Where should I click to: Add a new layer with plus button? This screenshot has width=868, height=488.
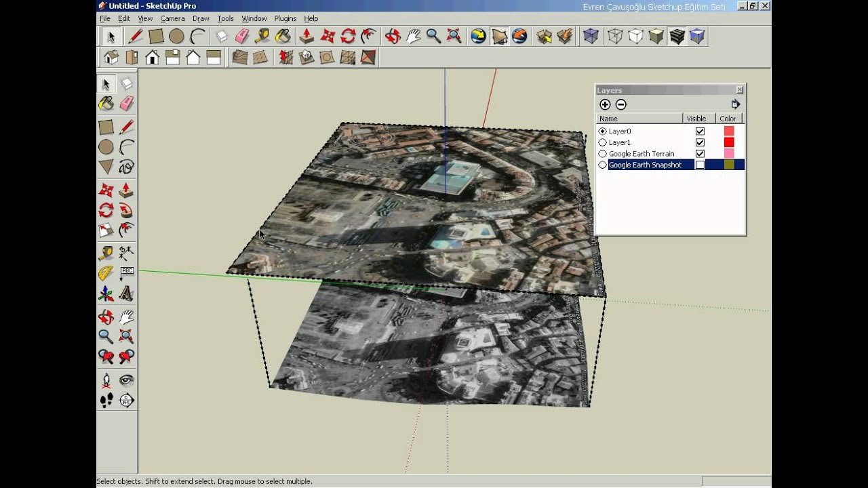coord(605,104)
